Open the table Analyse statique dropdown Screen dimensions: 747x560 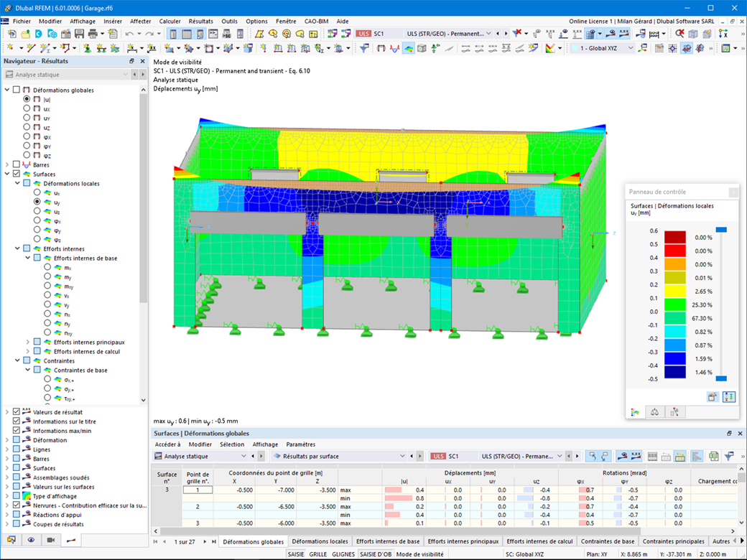pyautogui.click(x=243, y=456)
